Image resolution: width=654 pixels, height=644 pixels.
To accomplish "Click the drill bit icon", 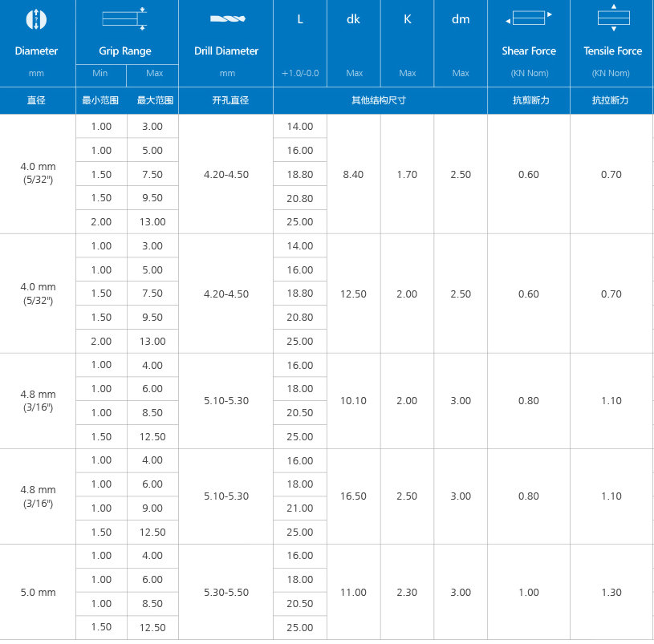I will 226,18.
